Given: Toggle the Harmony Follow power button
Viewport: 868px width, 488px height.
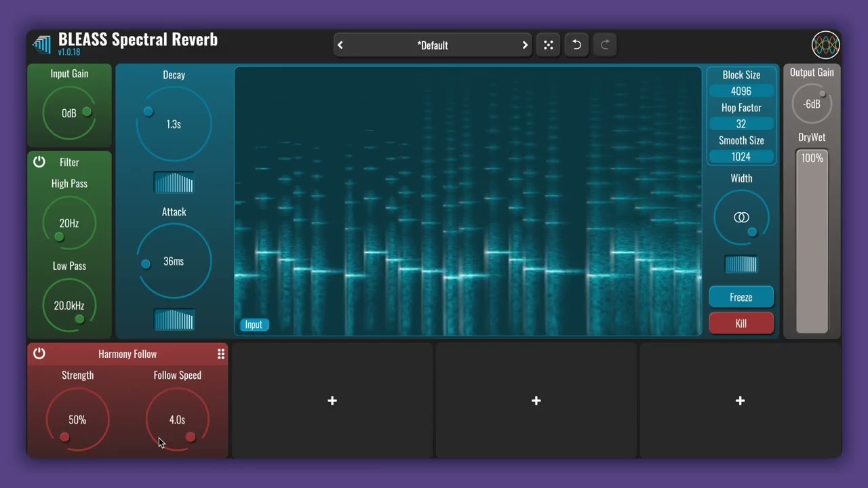Looking at the screenshot, I should [39, 354].
